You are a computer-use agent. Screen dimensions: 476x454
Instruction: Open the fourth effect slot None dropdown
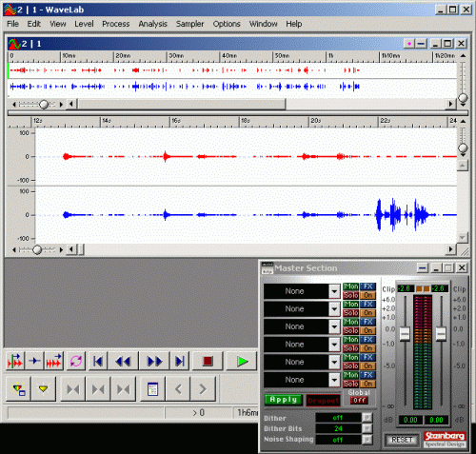[x=334, y=345]
